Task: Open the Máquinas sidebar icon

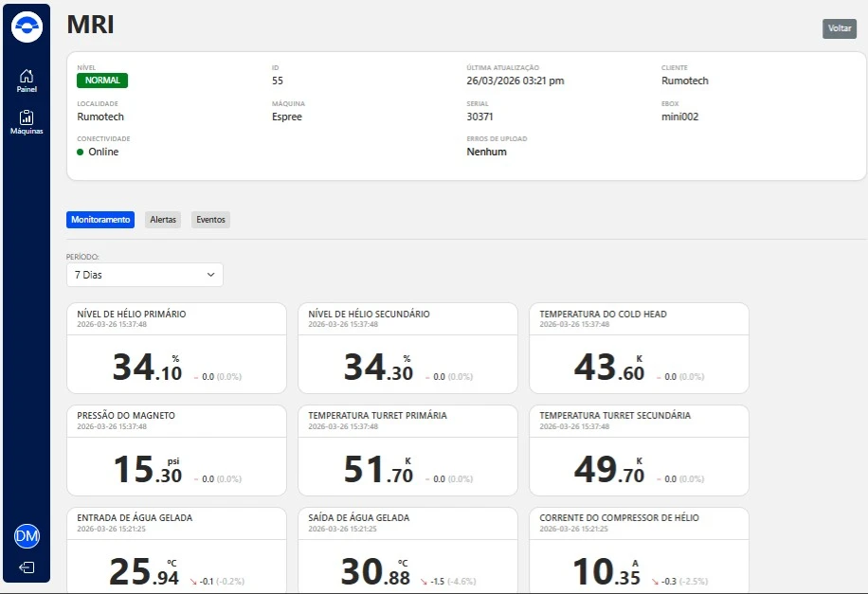Action: point(27,122)
